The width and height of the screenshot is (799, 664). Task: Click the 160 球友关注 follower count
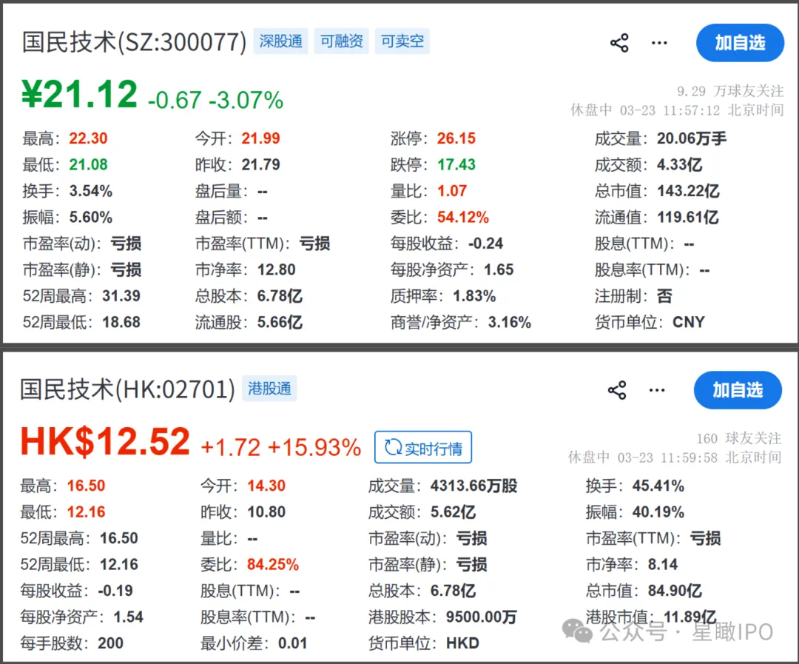739,438
